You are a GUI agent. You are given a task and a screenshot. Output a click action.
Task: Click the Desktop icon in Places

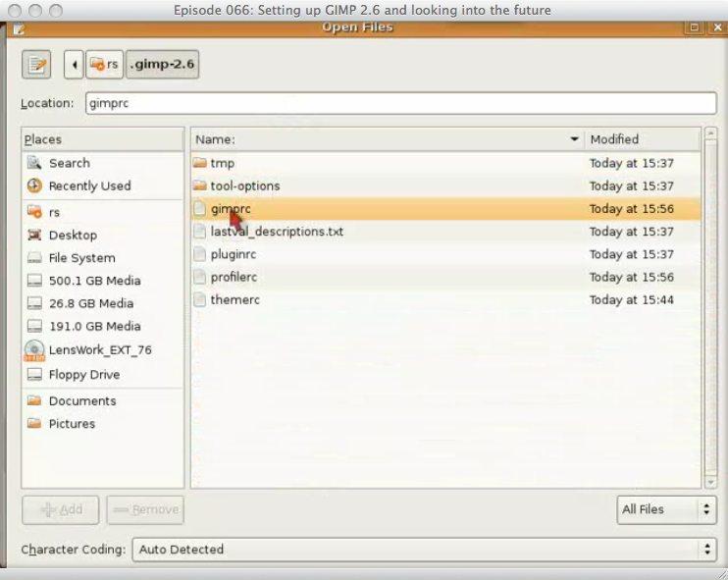pos(34,235)
